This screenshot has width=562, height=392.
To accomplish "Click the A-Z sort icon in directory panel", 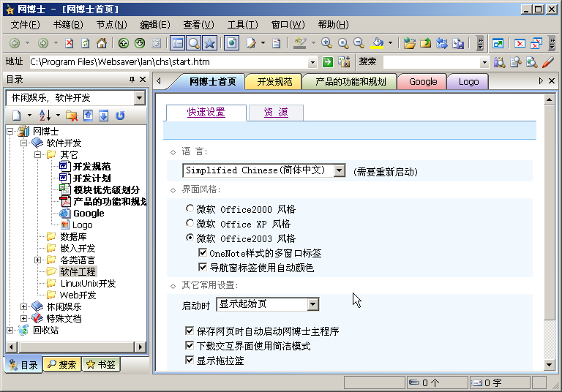I will tap(44, 116).
